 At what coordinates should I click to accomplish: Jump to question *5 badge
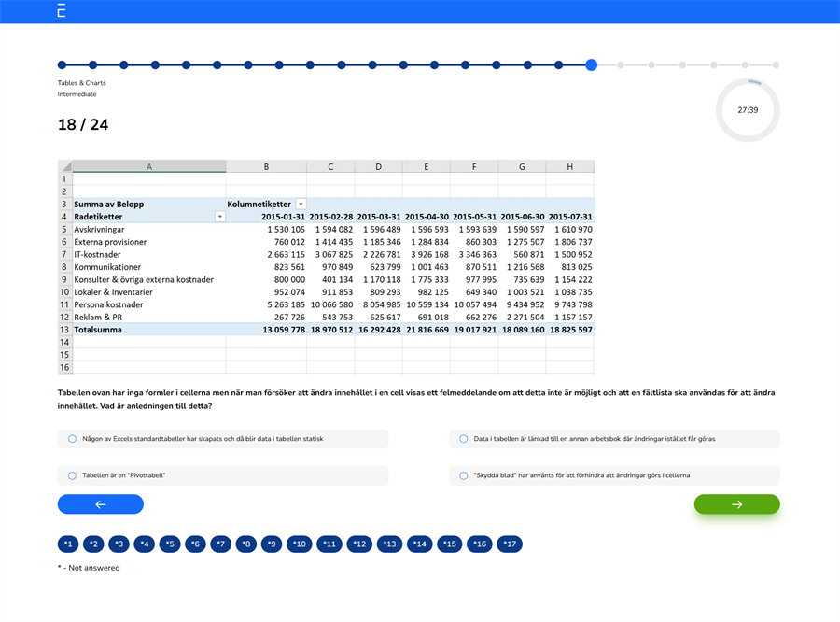click(x=170, y=544)
